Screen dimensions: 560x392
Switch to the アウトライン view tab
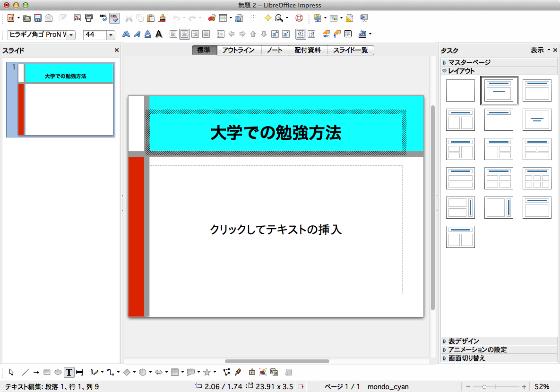coord(239,50)
